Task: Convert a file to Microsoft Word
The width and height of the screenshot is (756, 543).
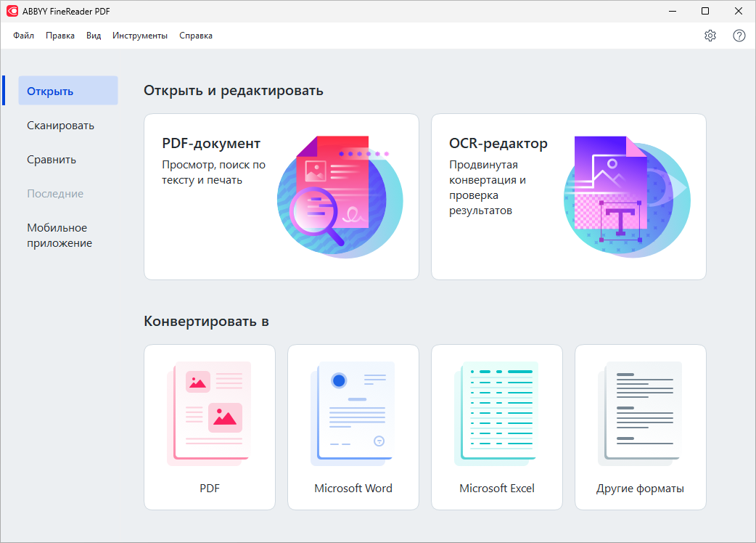Action: [353, 427]
